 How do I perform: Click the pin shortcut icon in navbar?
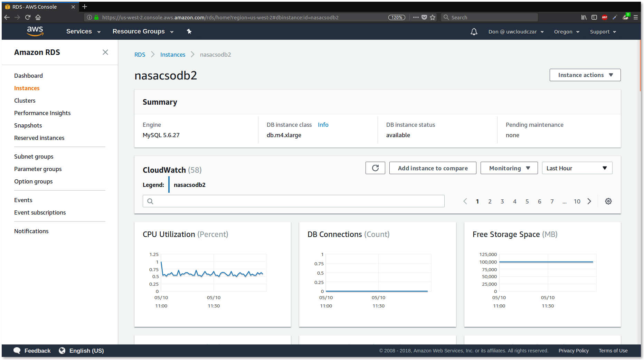point(189,31)
